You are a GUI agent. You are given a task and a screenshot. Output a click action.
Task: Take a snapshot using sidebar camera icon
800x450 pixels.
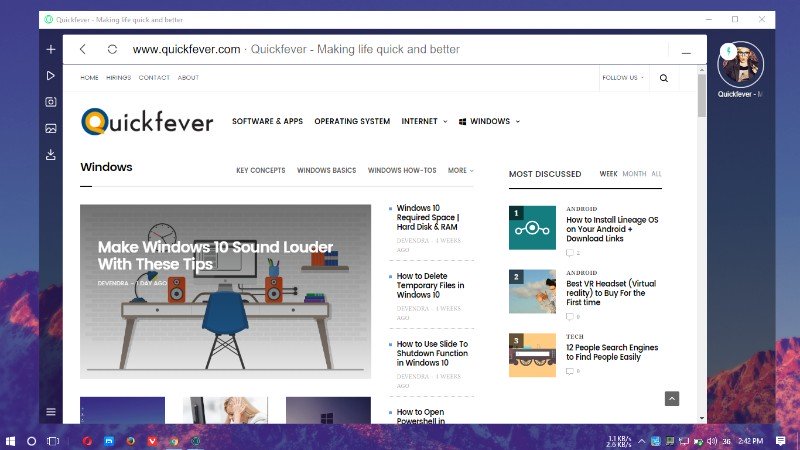(x=51, y=102)
